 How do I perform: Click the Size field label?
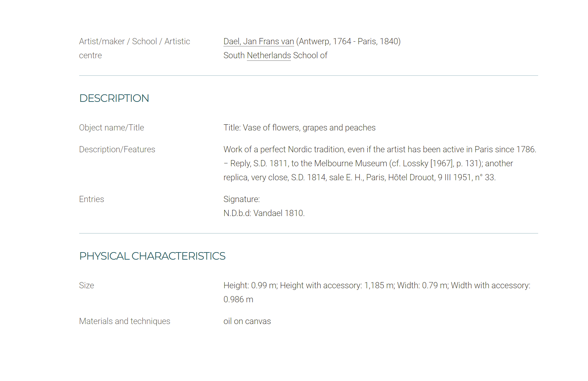click(x=86, y=285)
